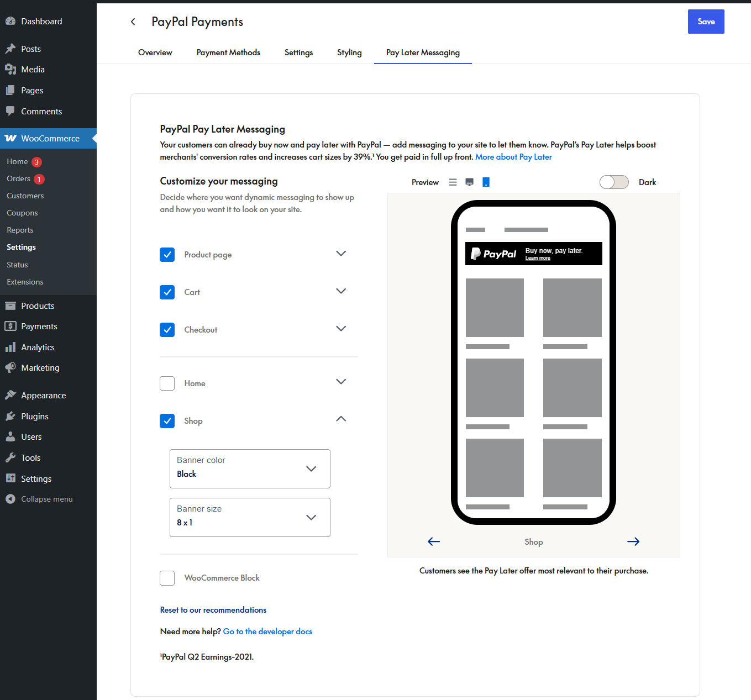The width and height of the screenshot is (751, 700).
Task: Enable the Home messaging checkbox
Action: coord(167,383)
